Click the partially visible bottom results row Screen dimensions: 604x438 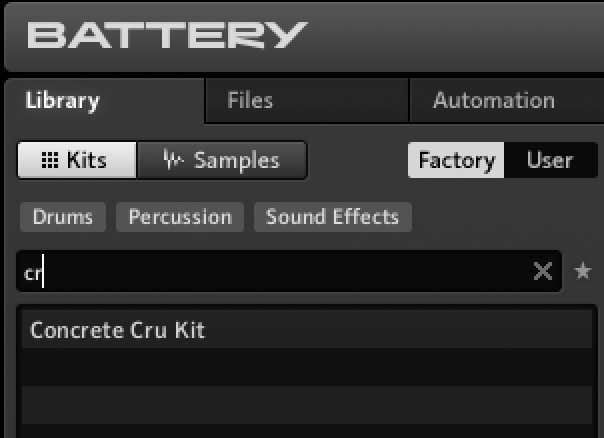(305, 432)
